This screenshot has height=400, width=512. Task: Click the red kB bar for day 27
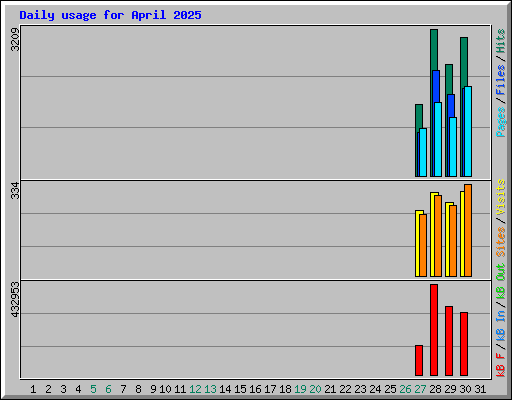[x=419, y=361]
